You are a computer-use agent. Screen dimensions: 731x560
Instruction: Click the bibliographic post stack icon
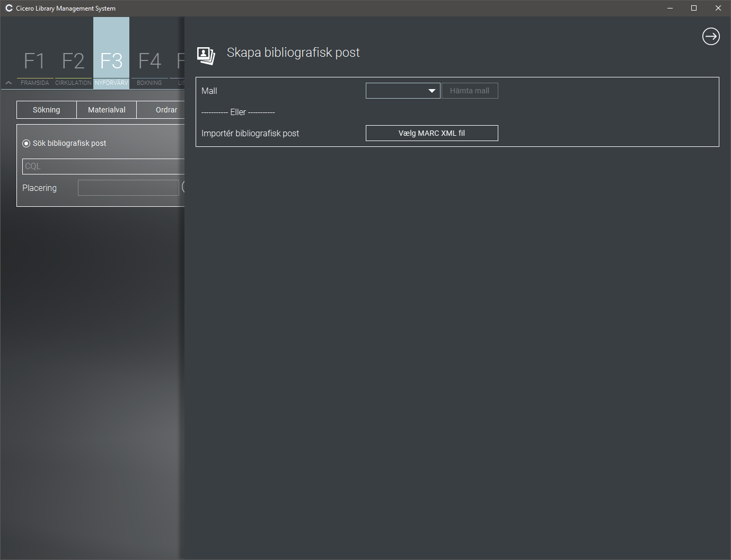coord(206,55)
